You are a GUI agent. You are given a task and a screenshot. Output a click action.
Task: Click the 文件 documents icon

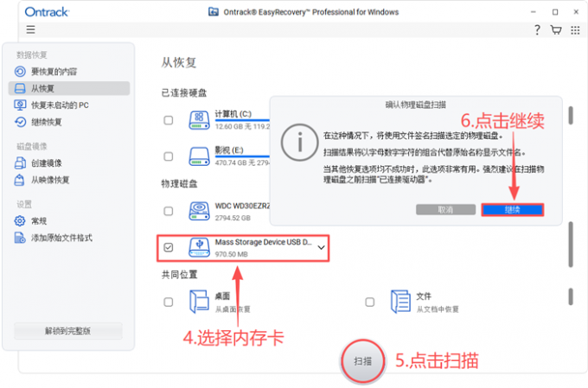[x=400, y=302]
